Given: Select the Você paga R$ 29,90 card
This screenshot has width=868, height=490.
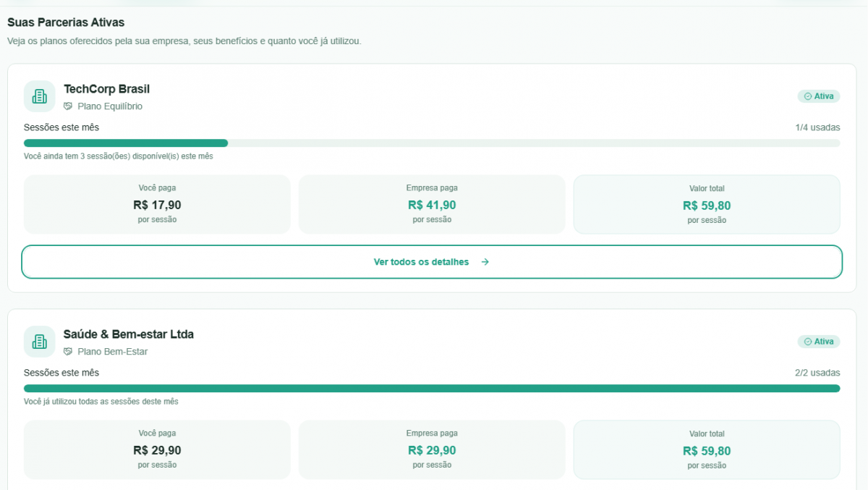Looking at the screenshot, I should click(x=157, y=449).
